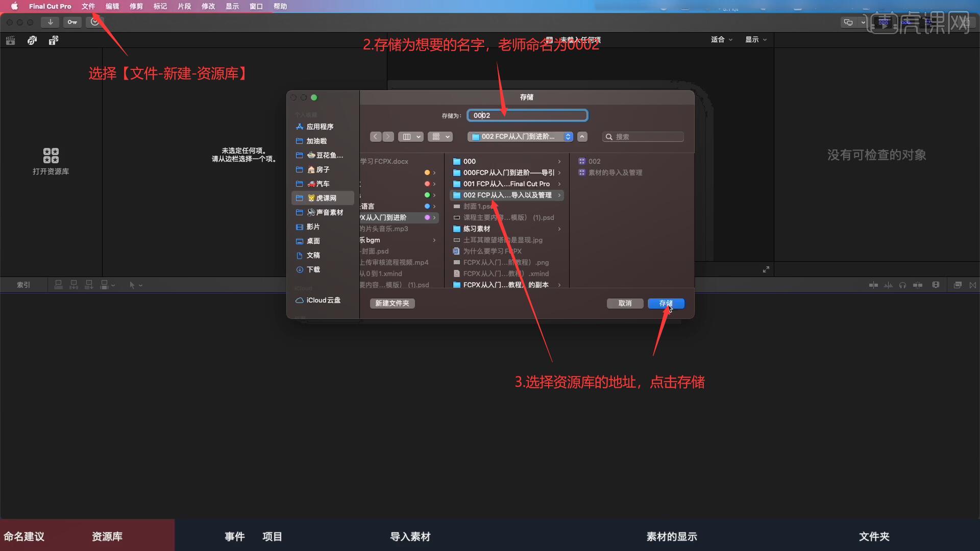Toggle the skimming icon in timeline bar
The image size is (980, 551).
(873, 285)
